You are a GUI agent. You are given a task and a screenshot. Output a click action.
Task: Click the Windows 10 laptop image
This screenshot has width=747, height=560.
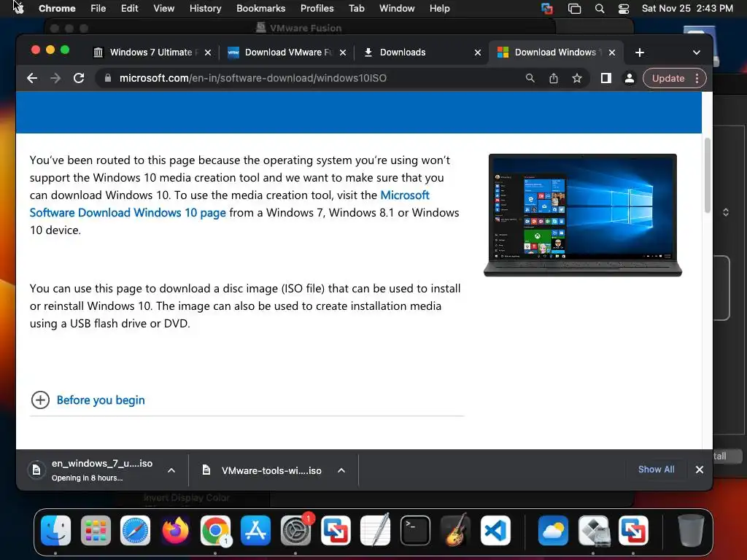(582, 215)
